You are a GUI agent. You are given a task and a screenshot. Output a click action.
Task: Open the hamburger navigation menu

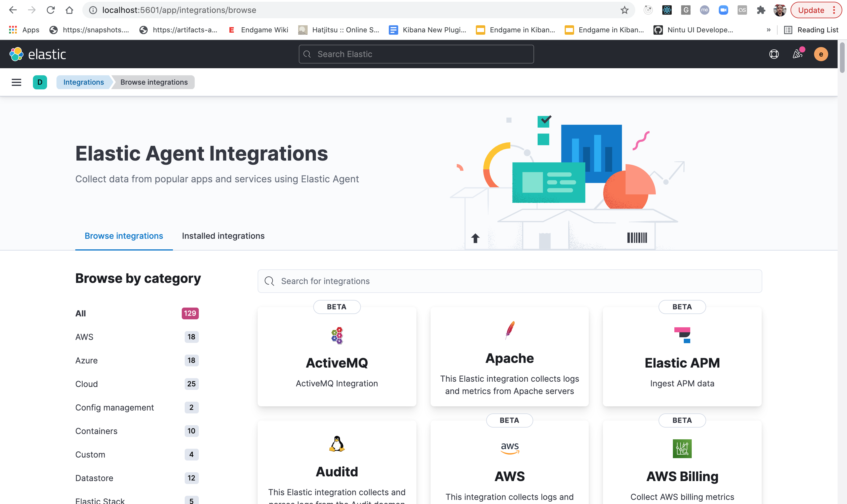16,82
